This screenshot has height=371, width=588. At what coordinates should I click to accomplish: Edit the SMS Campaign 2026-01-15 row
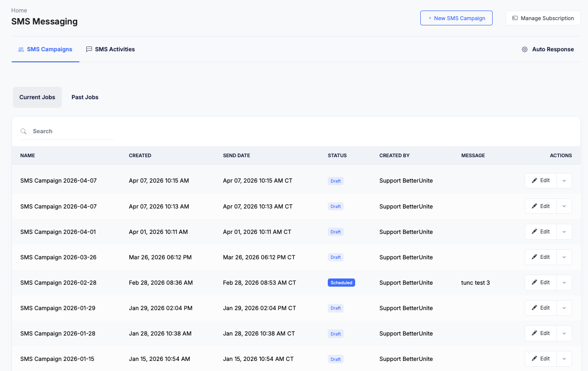click(541, 359)
